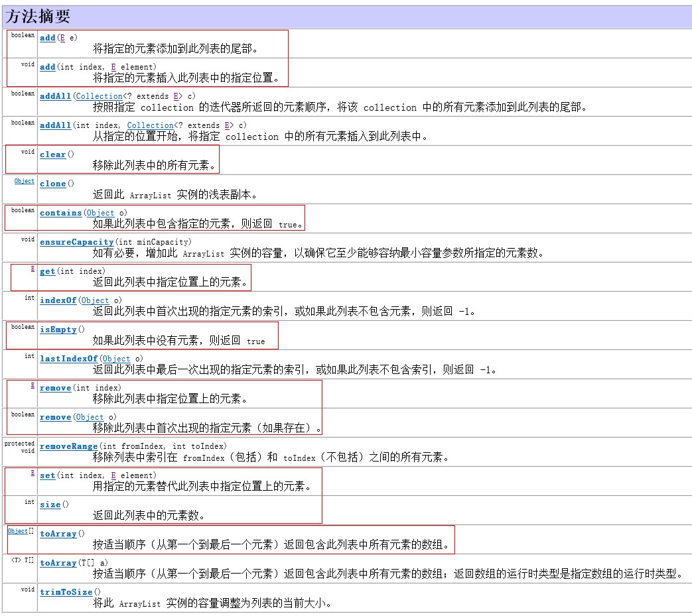This screenshot has width=692, height=616.
Task: Open the add(int index, E element) method link
Action: tap(48, 67)
